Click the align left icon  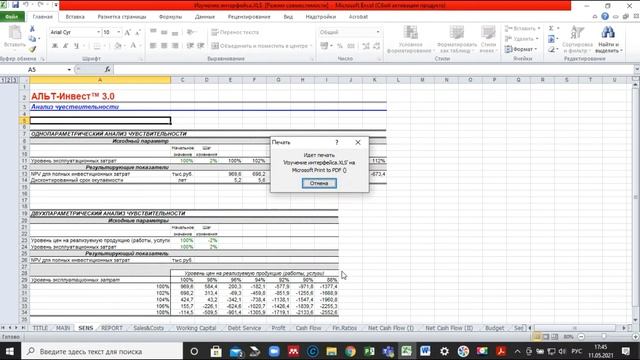coord(153,46)
